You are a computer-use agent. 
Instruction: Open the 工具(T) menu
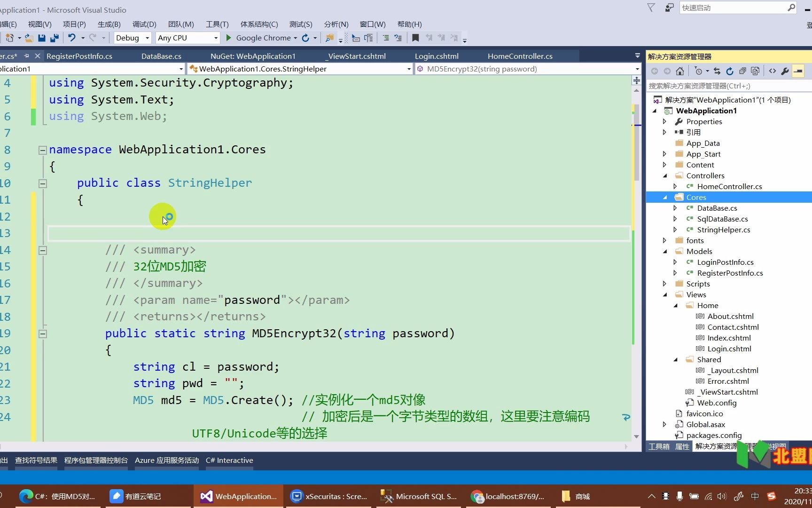coord(217,24)
